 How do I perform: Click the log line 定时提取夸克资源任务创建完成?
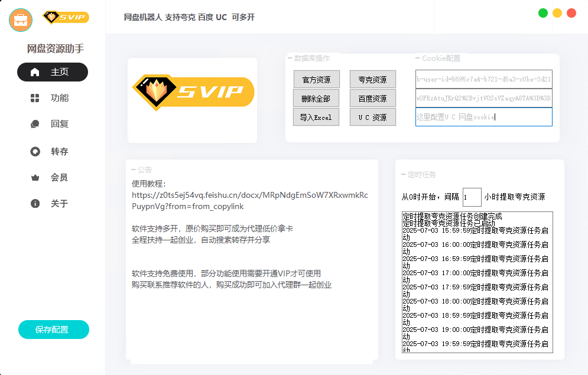(452, 217)
